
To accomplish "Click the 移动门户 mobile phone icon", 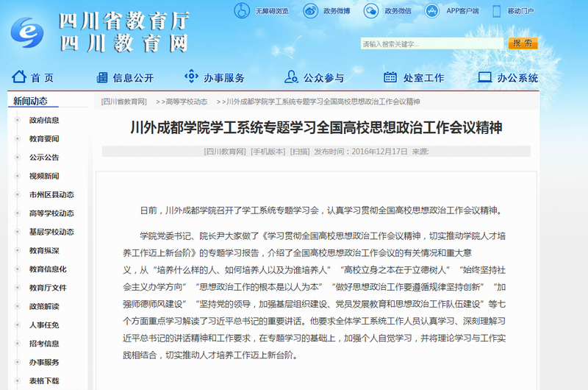I will click(497, 11).
